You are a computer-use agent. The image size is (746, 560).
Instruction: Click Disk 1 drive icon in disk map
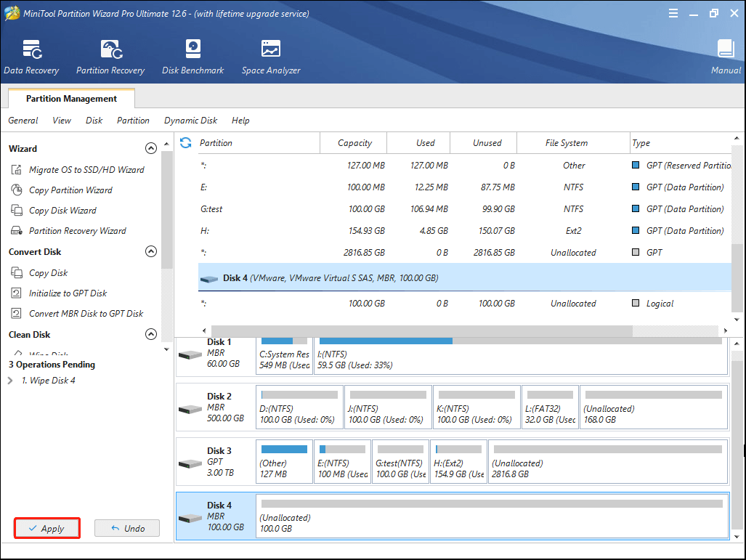click(x=190, y=355)
